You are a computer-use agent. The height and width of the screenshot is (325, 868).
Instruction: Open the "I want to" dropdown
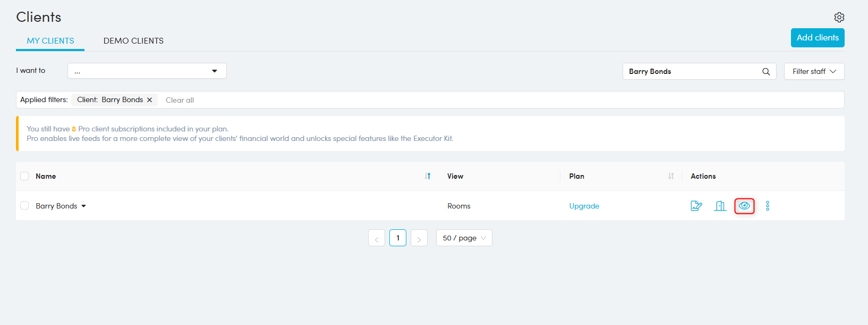point(147,71)
